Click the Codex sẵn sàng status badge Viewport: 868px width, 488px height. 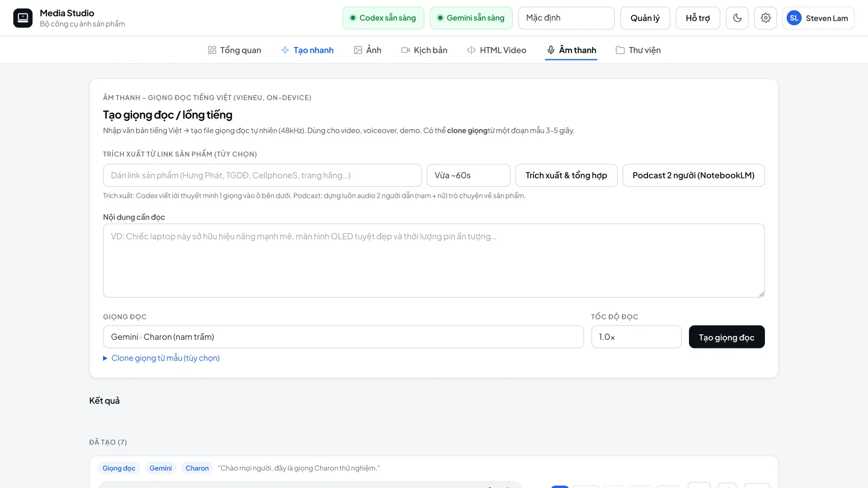383,18
